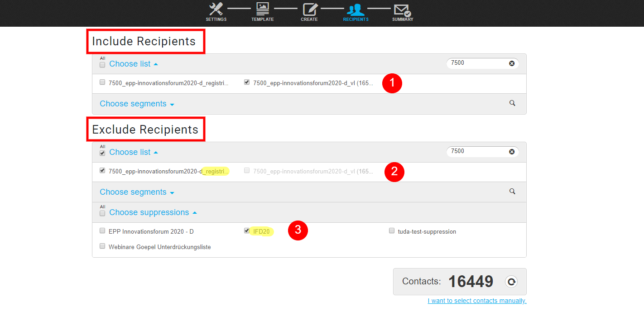The height and width of the screenshot is (336, 644).
Task: Open the Template step icon
Action: pyautogui.click(x=262, y=10)
